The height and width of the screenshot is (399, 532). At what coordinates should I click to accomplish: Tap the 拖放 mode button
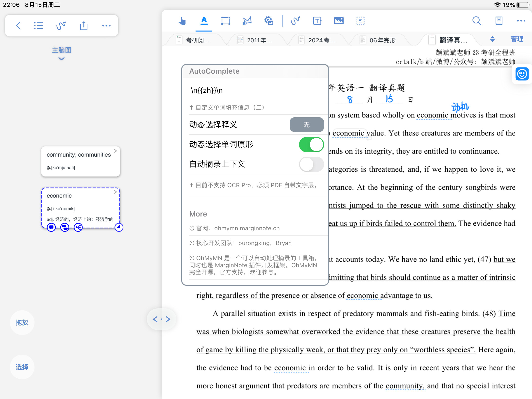click(22, 323)
